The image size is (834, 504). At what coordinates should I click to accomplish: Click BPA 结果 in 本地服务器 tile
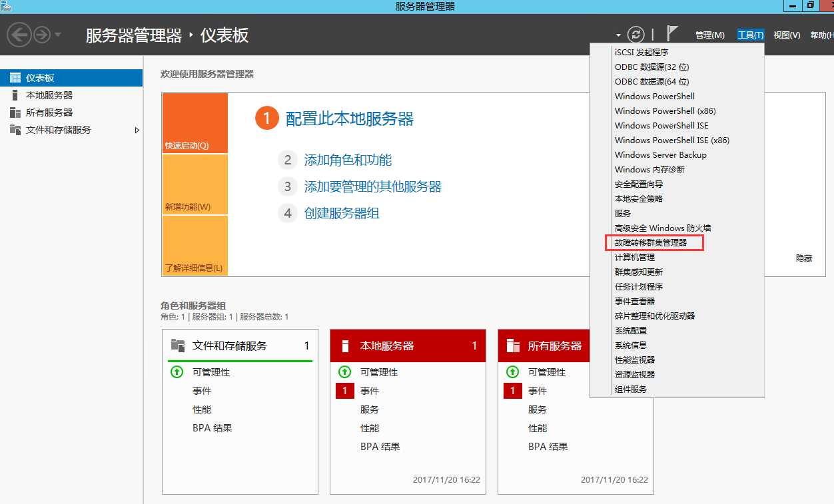[x=380, y=447]
